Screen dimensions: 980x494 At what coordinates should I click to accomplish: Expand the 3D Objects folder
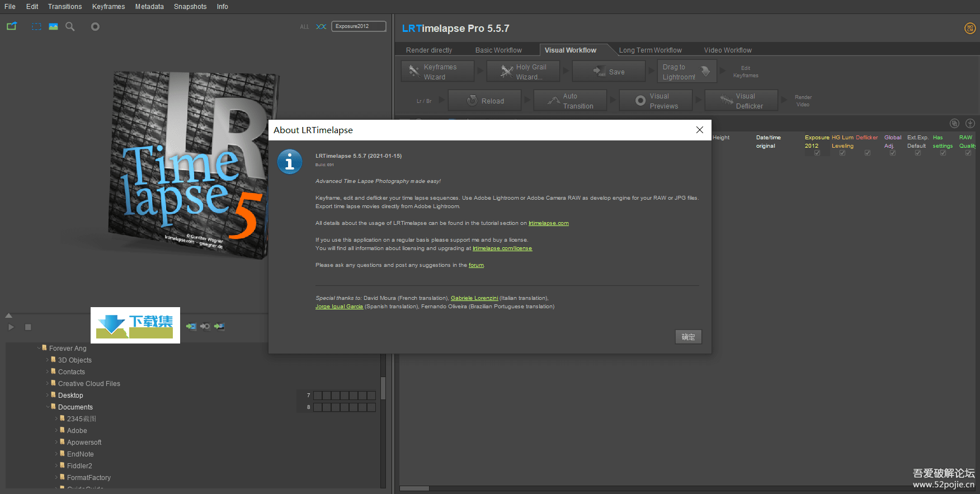pos(48,360)
